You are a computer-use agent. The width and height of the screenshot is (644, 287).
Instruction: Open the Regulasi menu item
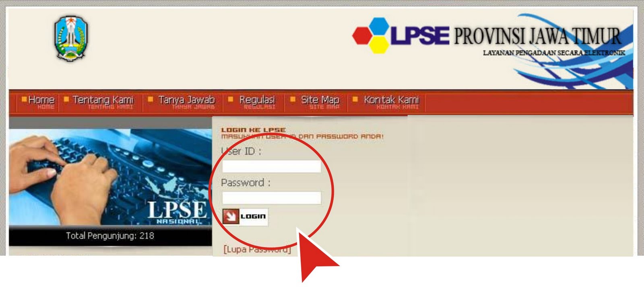pyautogui.click(x=257, y=100)
